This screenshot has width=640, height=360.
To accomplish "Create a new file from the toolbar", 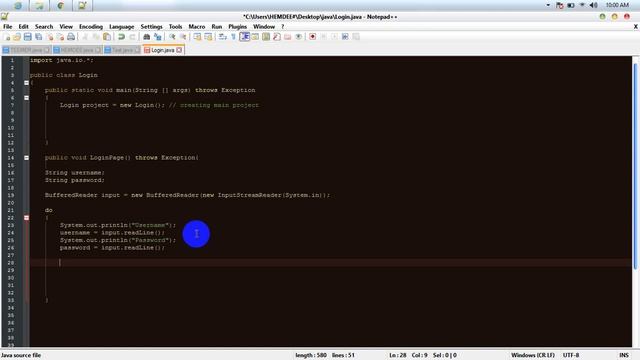I will (7, 37).
